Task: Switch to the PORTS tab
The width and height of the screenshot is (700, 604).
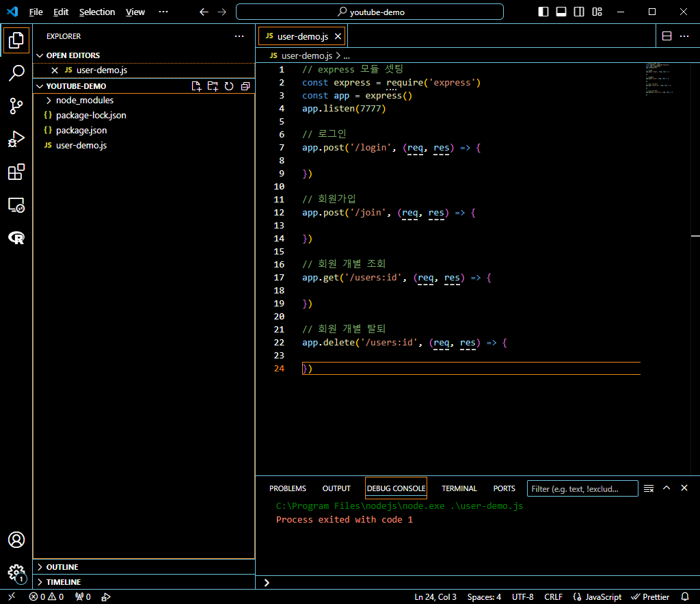Action: [504, 488]
